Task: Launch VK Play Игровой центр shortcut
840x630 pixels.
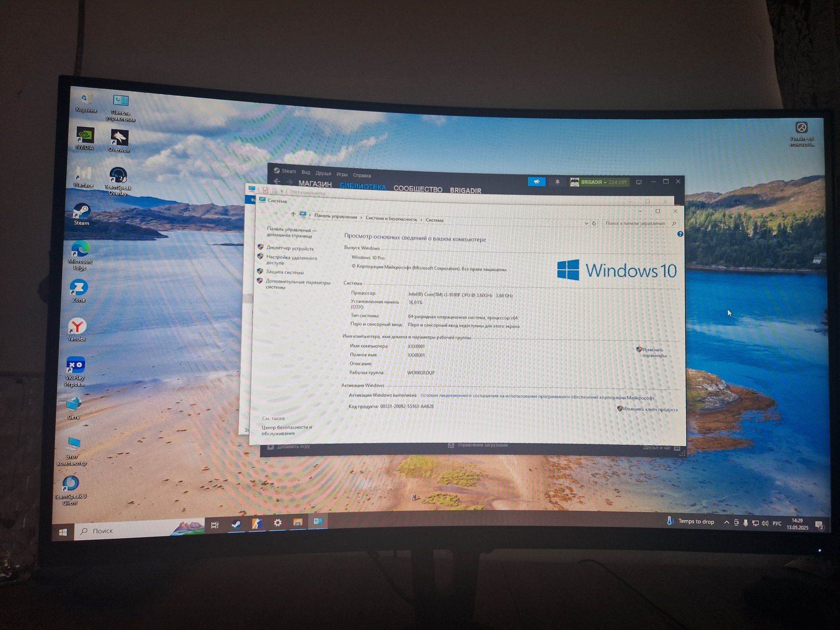Action: [75, 372]
